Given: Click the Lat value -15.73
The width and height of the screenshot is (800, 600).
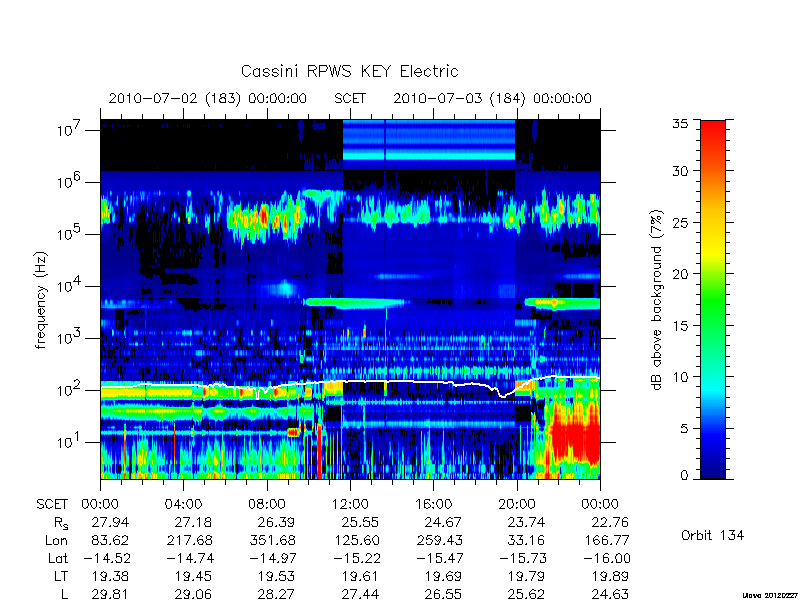Looking at the screenshot, I should (x=522, y=558).
